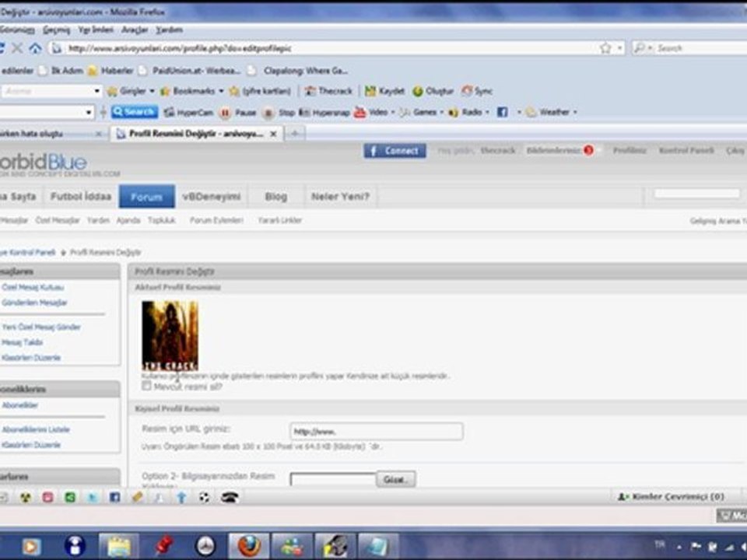747x560 pixels.
Task: Open Özel Mesaj Kutusu sidebar link
Action: click(x=33, y=287)
